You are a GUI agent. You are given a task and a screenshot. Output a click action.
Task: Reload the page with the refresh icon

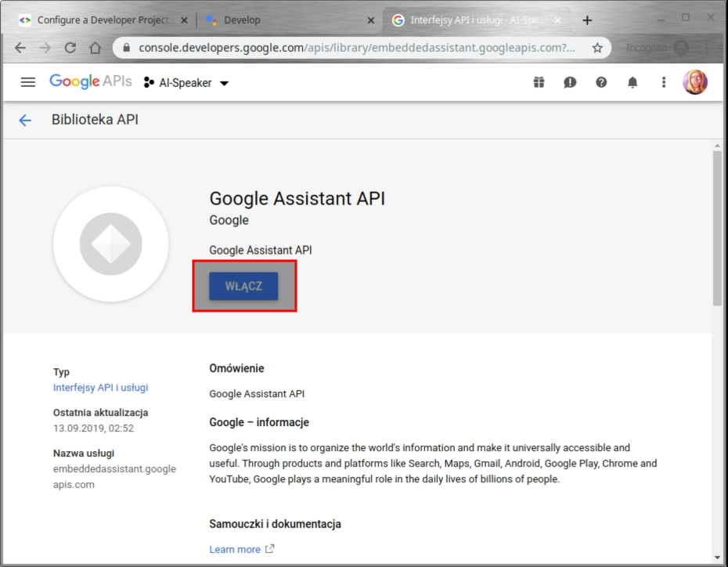pyautogui.click(x=70, y=47)
